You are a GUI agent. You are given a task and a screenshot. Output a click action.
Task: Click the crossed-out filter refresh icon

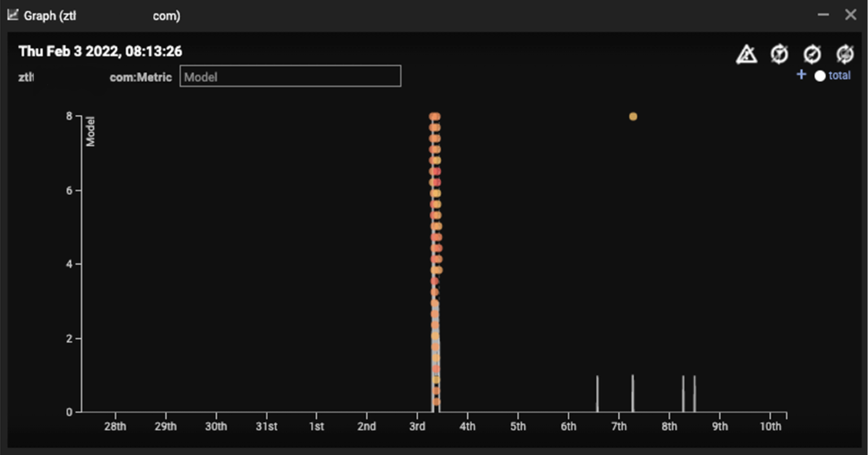click(x=779, y=54)
